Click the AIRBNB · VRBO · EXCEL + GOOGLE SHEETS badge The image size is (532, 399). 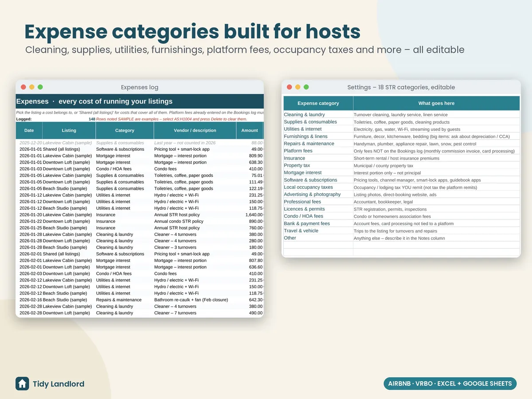tap(450, 383)
